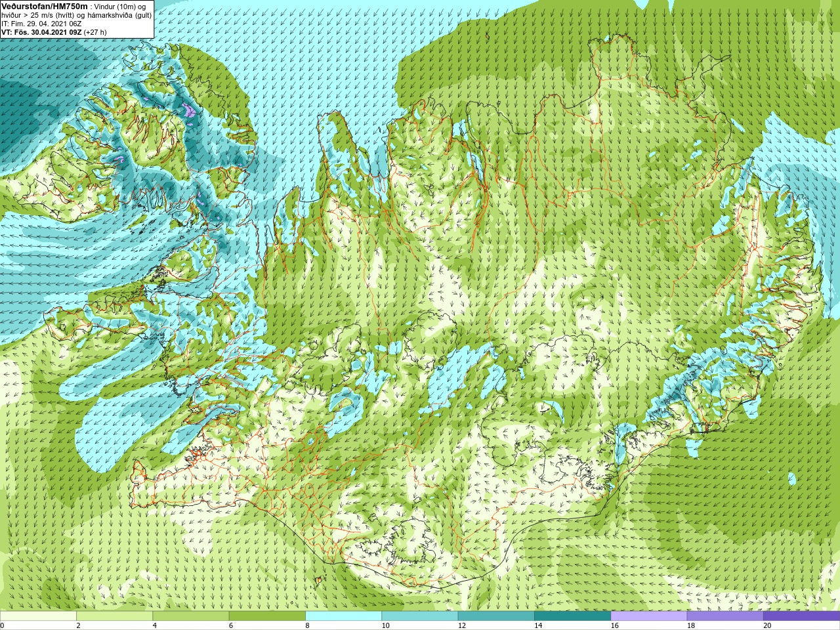Screen dimensions: 840x630
Task: Click the '4' label on the wind scale
Action: [154, 625]
